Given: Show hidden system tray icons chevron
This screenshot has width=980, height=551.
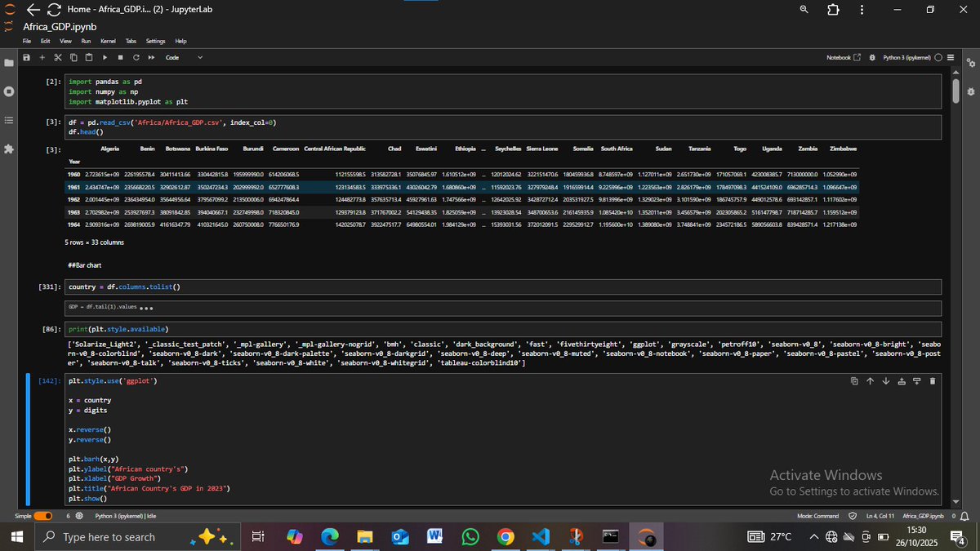Looking at the screenshot, I should click(814, 536).
